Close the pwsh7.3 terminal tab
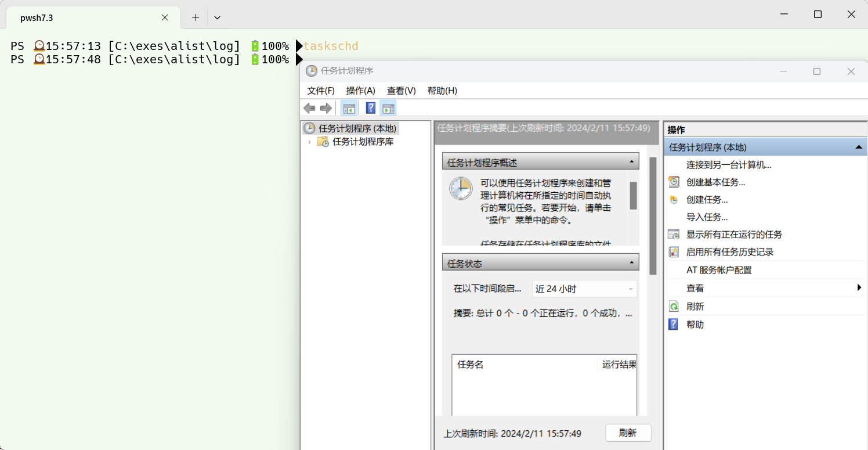868x450 pixels. (165, 17)
